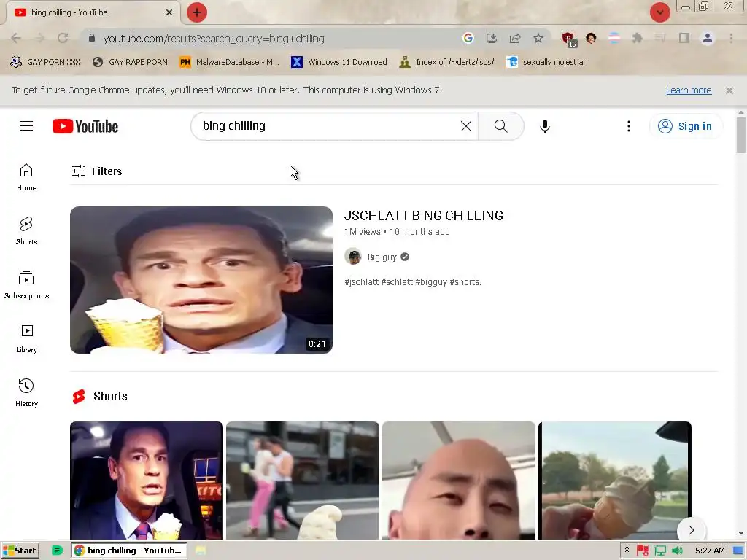Viewport: 747px width, 560px height.
Task: Click the Big guy channel name
Action: click(382, 257)
